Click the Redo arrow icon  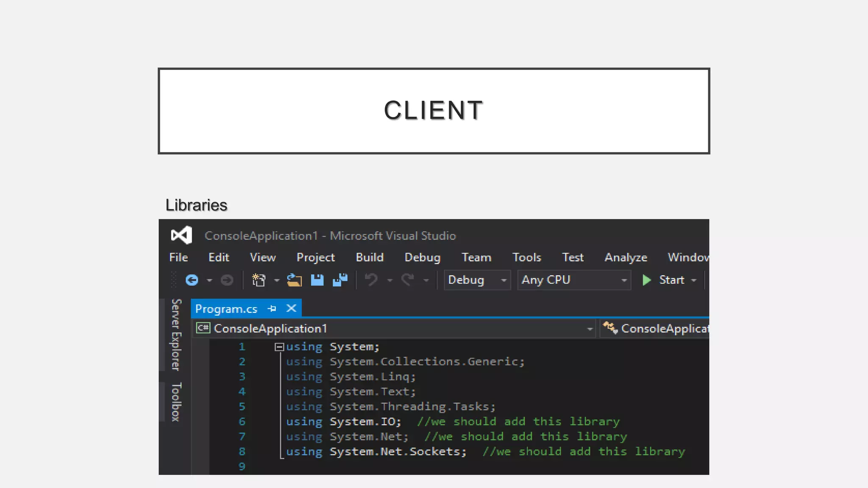(408, 280)
